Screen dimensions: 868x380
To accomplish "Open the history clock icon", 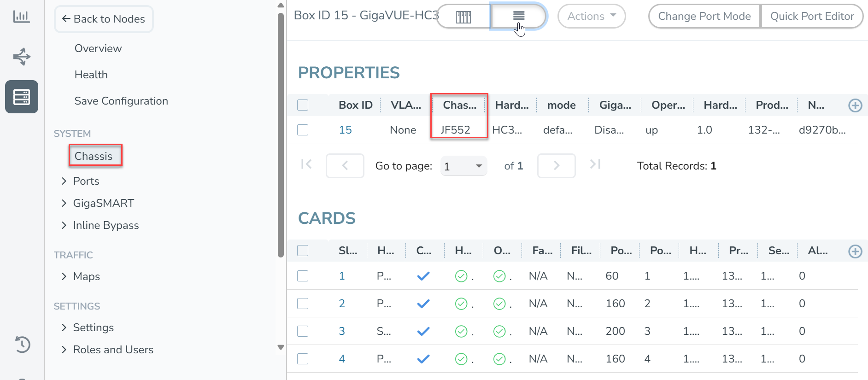I will 22,344.
